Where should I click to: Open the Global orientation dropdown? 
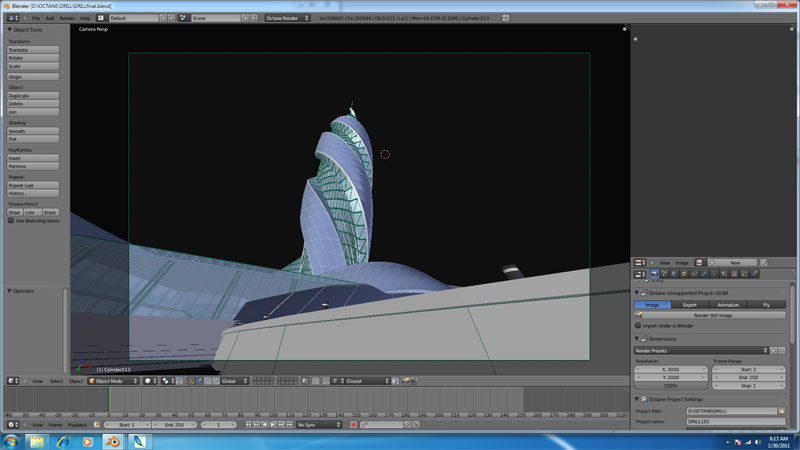click(234, 381)
